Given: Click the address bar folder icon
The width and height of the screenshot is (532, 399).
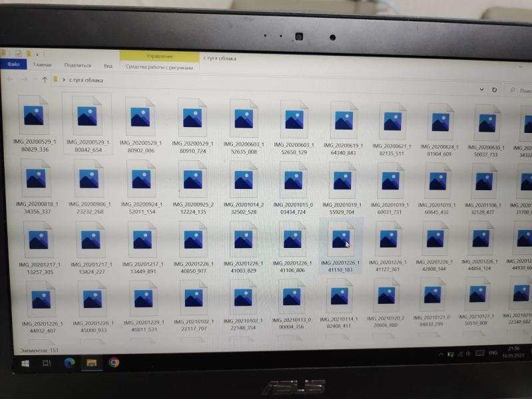Looking at the screenshot, I should click(56, 80).
